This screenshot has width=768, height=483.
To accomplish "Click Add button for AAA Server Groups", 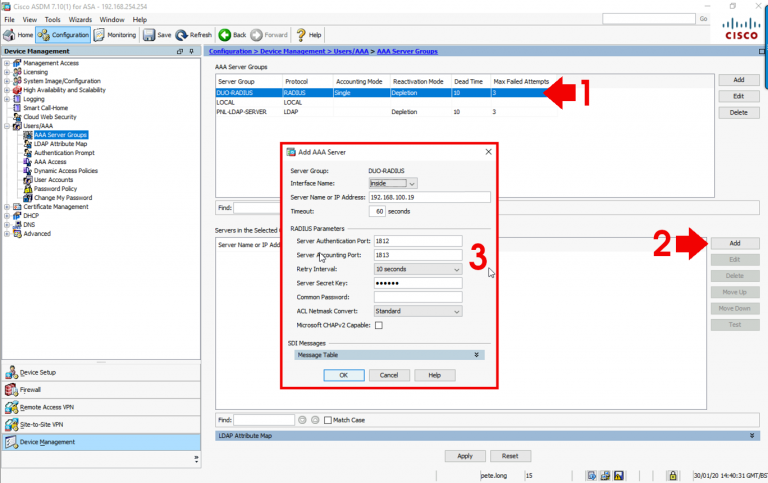I will point(739,80).
